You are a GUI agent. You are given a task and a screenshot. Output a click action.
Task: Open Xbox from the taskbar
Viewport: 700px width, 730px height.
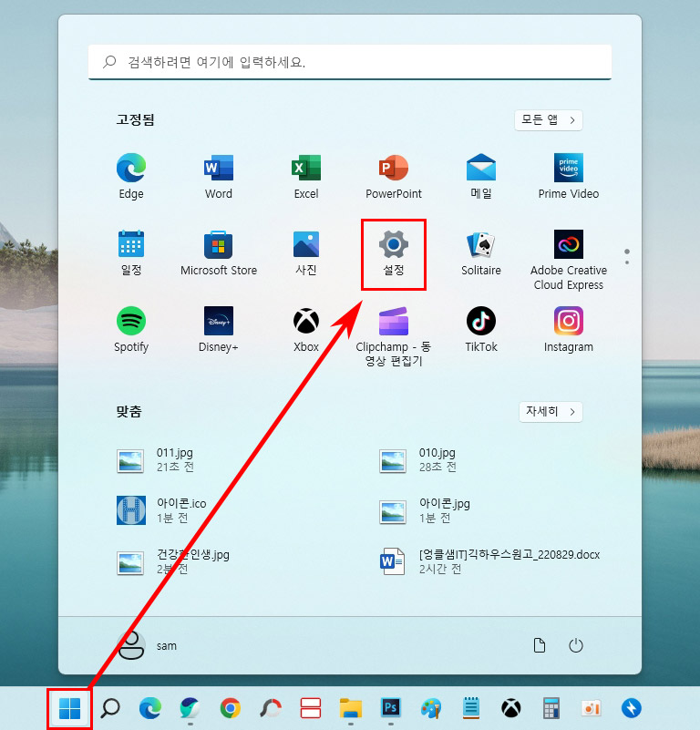511,708
